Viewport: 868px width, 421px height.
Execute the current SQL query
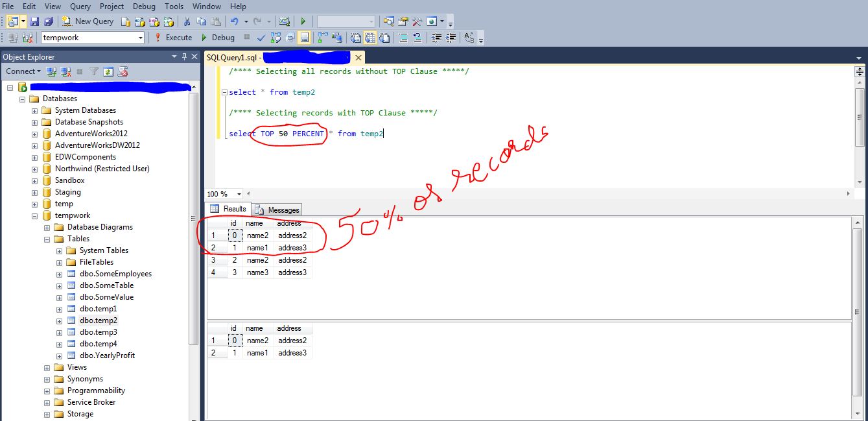pyautogui.click(x=173, y=38)
